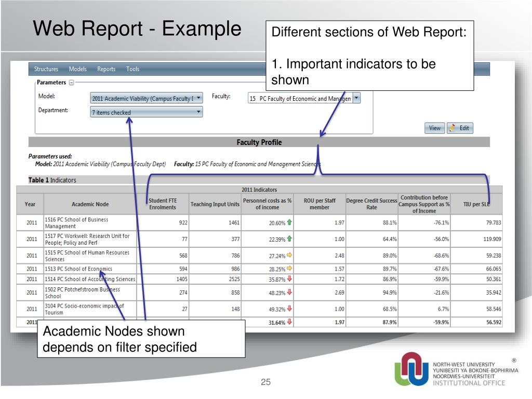Click the red down arrow beside 31.64%
Screen dimensions: 532x399
pos(289,322)
